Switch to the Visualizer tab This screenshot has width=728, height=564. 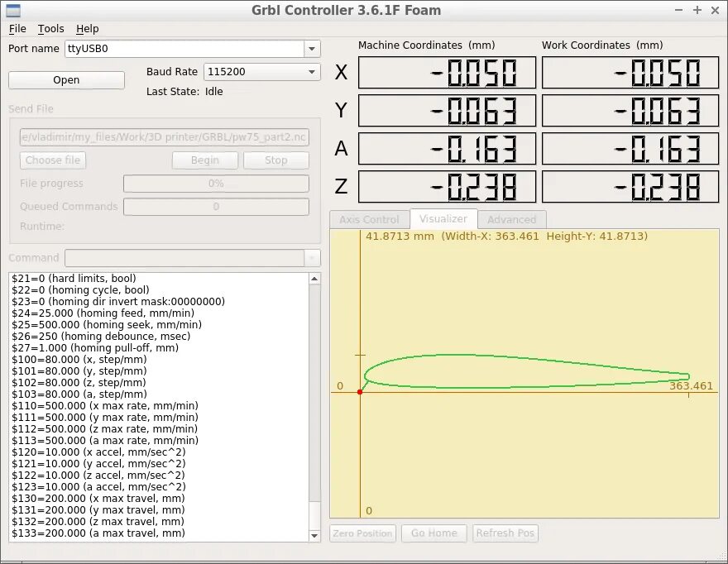tap(443, 218)
